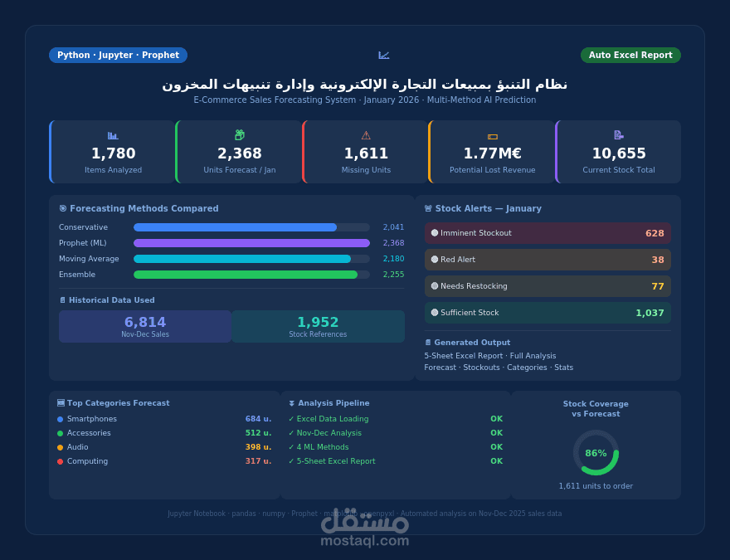Click the box icon above Units Forecast
The image size is (730, 560).
point(240,135)
